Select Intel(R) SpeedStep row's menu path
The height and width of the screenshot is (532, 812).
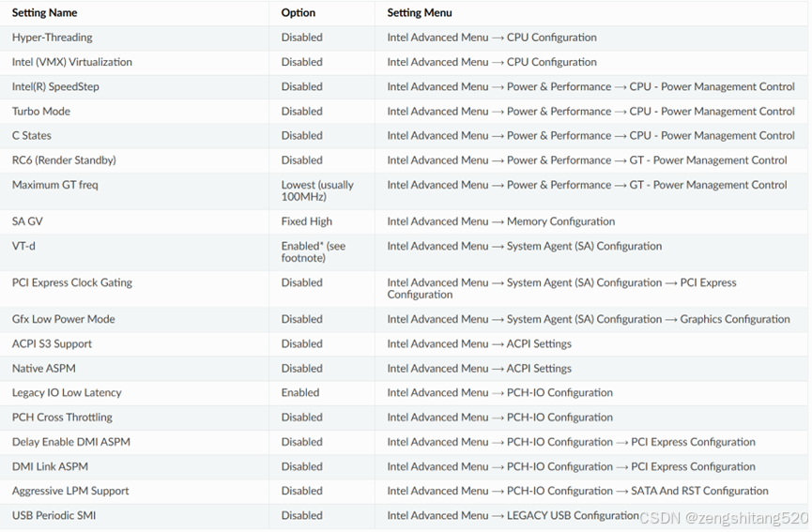[x=590, y=87]
